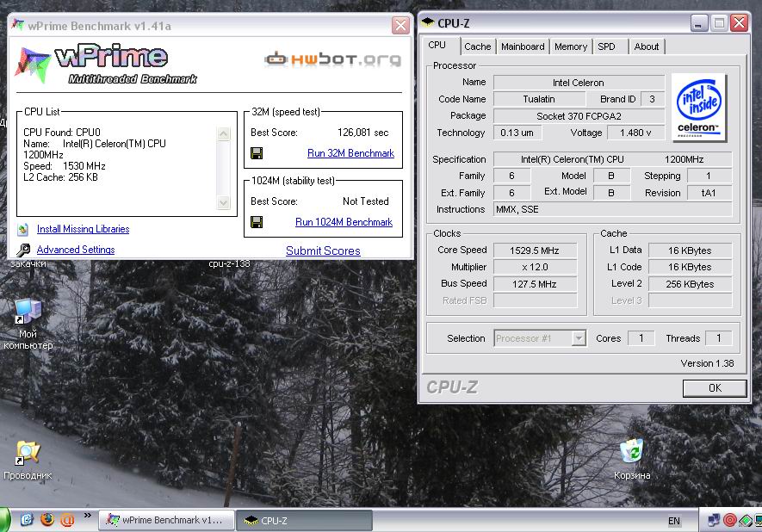Click the Run 1024M Benchmark link
This screenshot has height=532, width=762.
click(x=344, y=222)
